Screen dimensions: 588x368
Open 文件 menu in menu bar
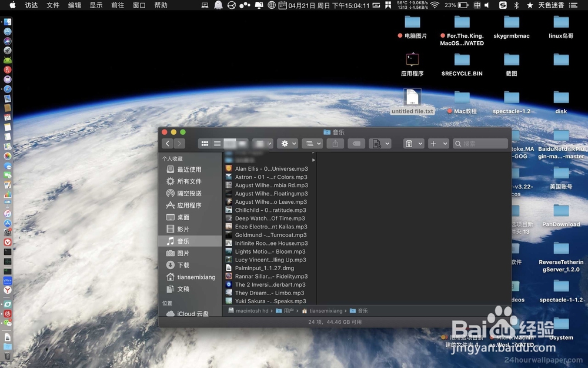pyautogui.click(x=53, y=5)
